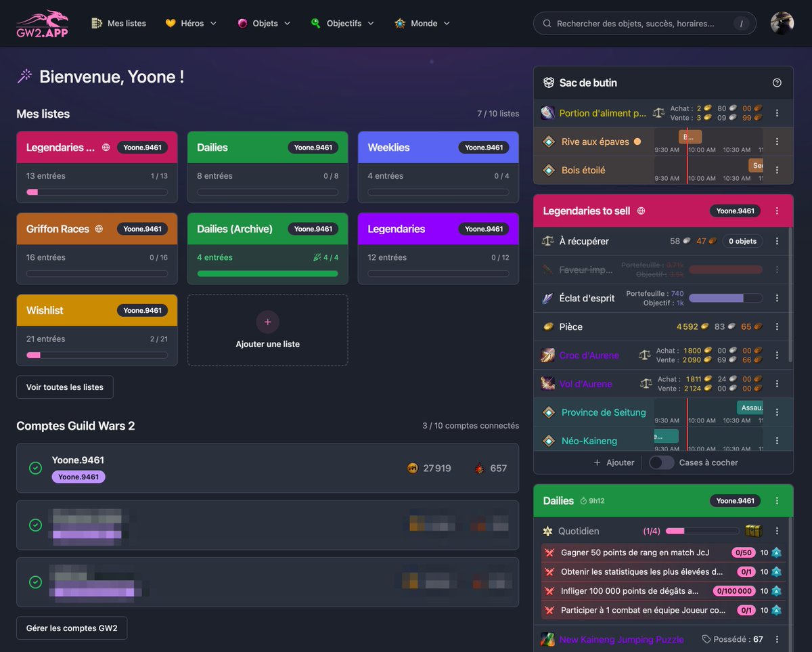This screenshot has width=812, height=652.
Task: Open options for Croc d'Aurene row
Action: tap(777, 355)
